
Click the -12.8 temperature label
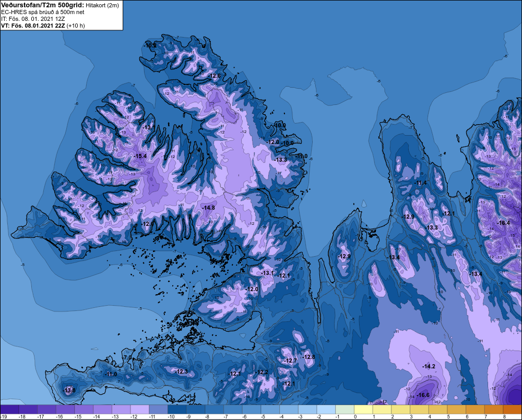coord(309,357)
